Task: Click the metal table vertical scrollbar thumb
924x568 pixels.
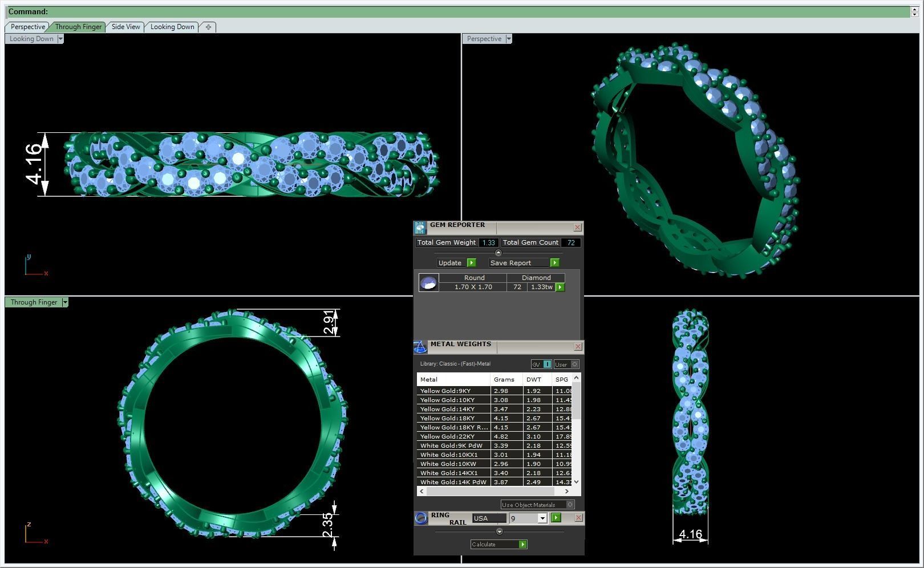Action: pos(576,400)
